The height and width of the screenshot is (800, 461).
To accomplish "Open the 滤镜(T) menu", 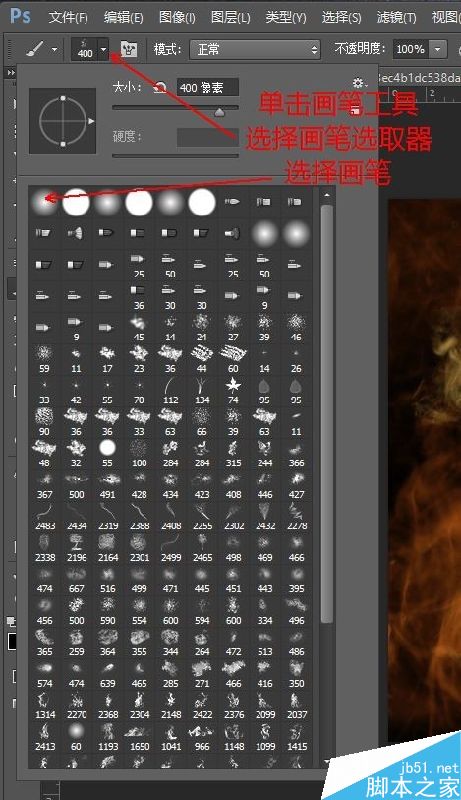I will click(396, 18).
